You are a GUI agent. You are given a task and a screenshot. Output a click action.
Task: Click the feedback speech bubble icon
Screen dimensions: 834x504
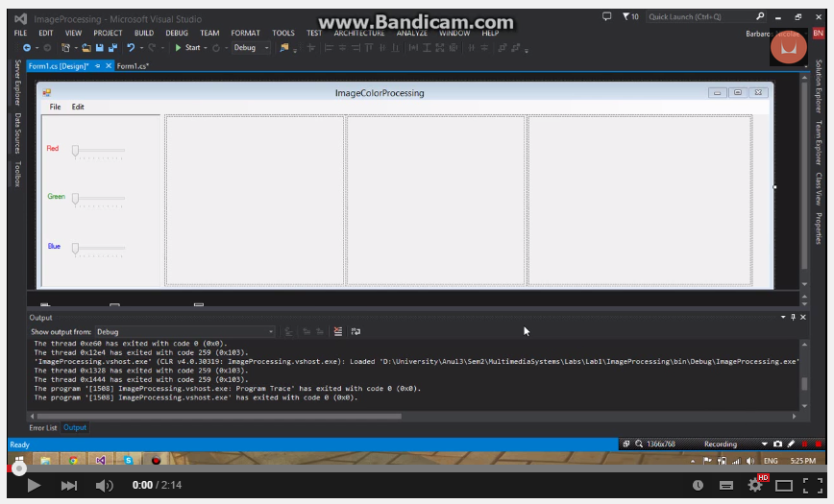pyautogui.click(x=606, y=16)
